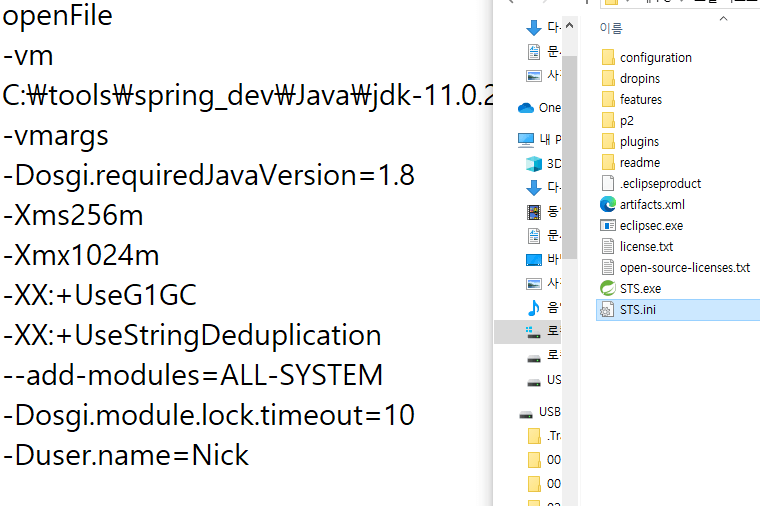Select the highlighted local disk drive icon
The width and height of the screenshot is (760, 506).
[x=534, y=332]
